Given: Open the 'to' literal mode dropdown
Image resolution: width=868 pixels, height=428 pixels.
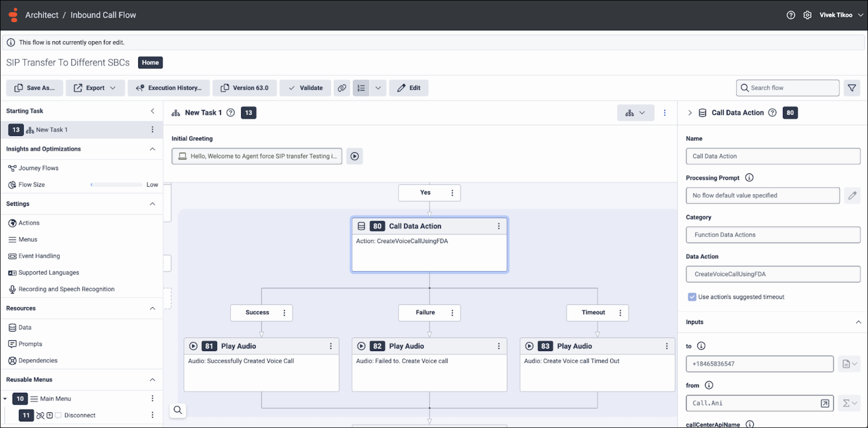Looking at the screenshot, I should click(x=850, y=364).
